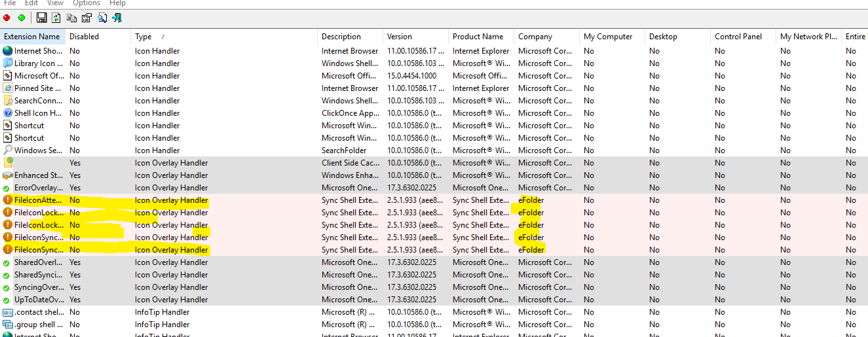
Task: Sort by Product Name column header
Action: click(481, 37)
